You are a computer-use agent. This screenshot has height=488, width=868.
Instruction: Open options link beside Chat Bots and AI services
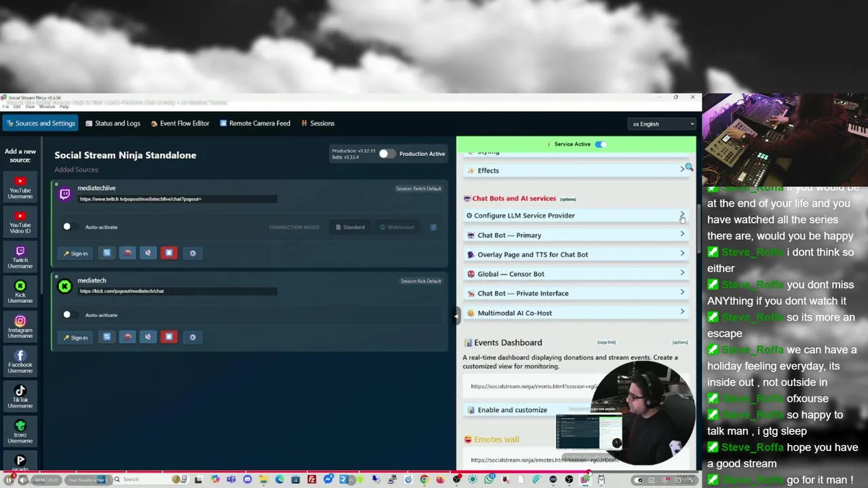click(x=568, y=199)
